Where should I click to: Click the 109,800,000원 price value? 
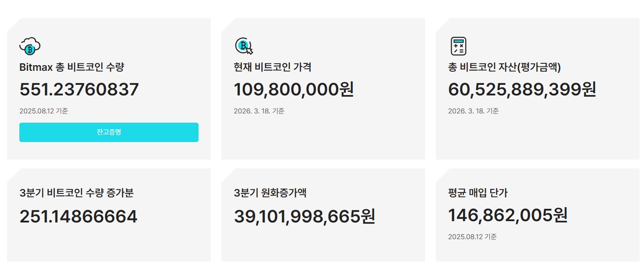click(293, 90)
